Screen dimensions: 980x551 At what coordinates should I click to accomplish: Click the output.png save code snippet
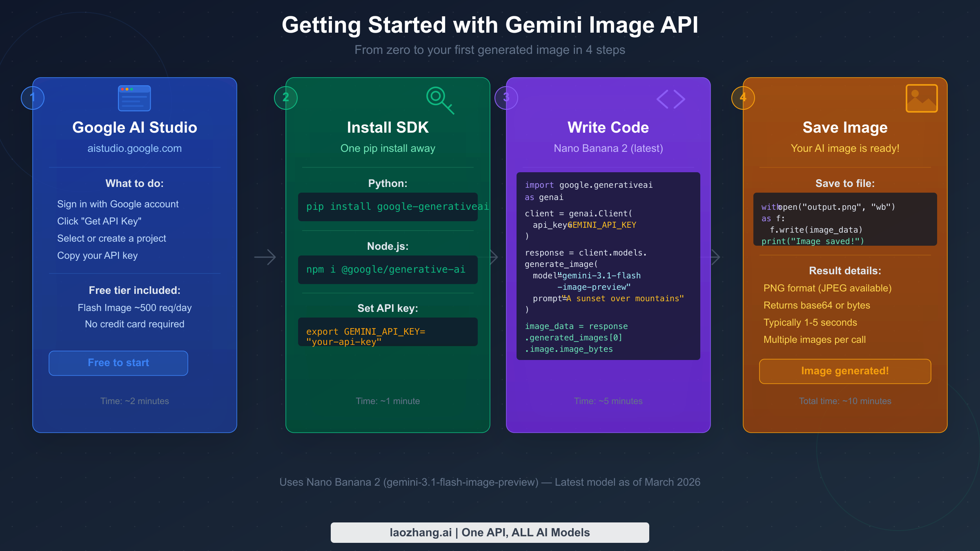point(845,219)
